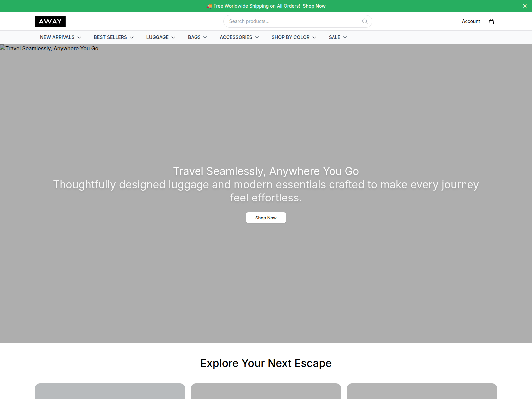The image size is (532, 399).
Task: Click the search magnifier icon
Action: 365,21
